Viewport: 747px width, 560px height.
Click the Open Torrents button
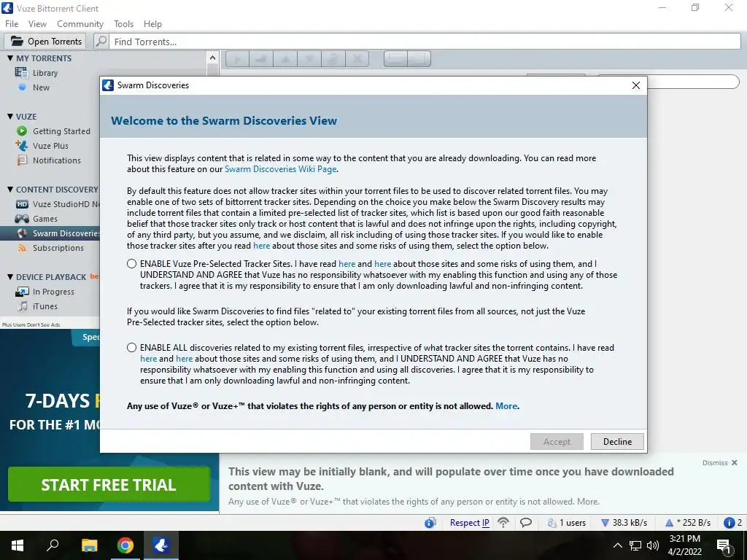45,42
